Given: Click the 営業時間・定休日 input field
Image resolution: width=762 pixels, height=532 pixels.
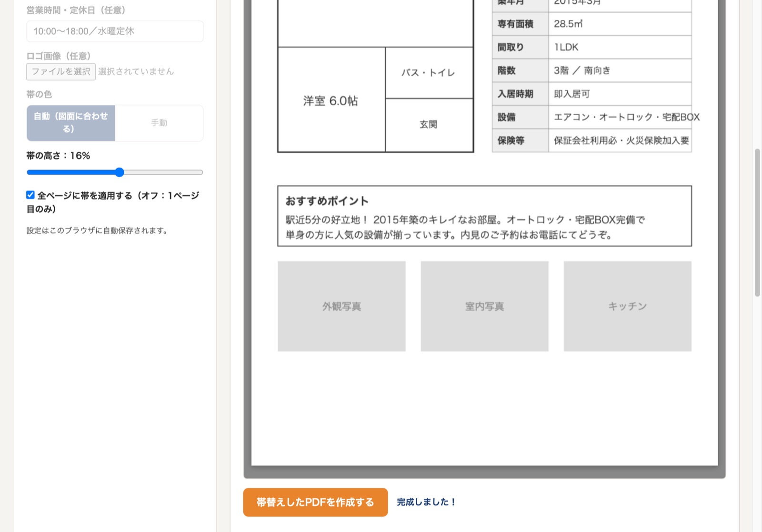Looking at the screenshot, I should pos(115,31).
